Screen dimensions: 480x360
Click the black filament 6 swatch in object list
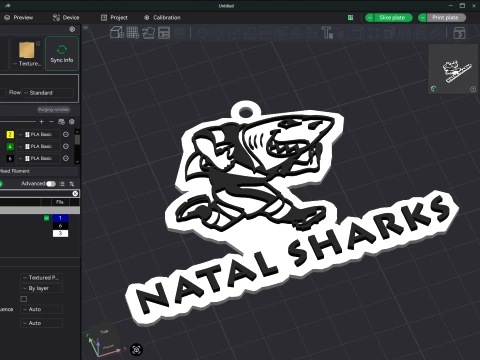pos(60,226)
